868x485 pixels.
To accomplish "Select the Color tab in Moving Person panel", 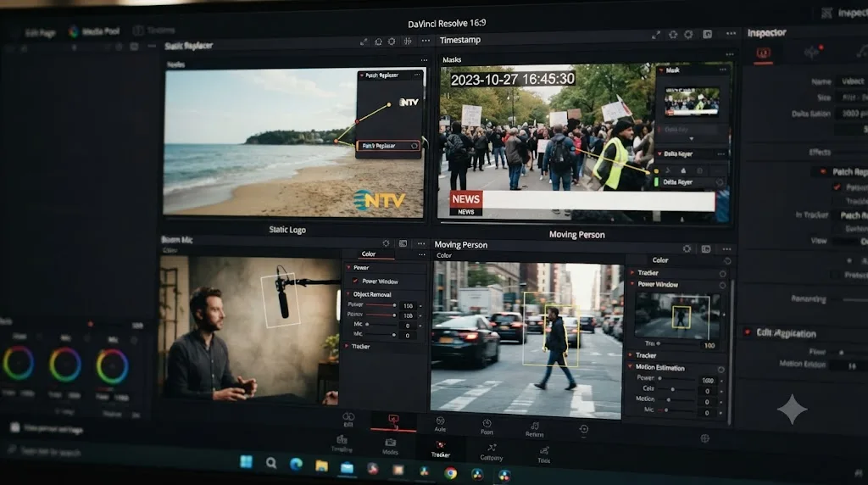I will point(659,259).
